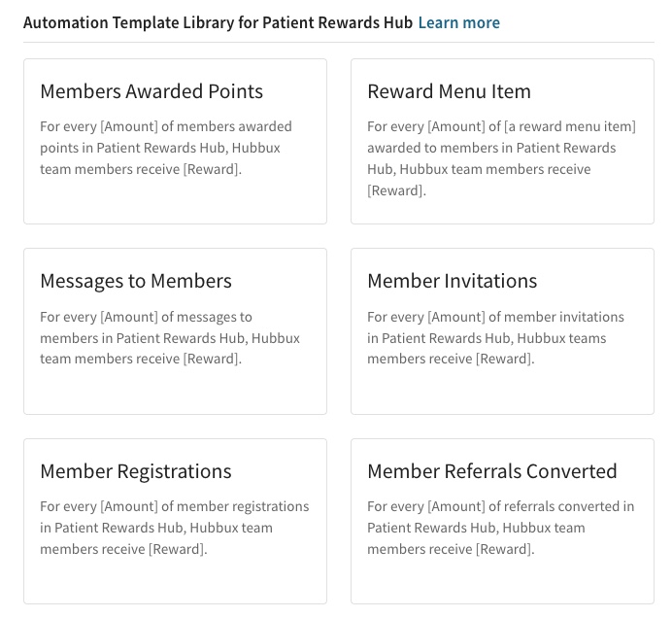
Task: Click the Automation Template Library page heading
Action: [218, 22]
